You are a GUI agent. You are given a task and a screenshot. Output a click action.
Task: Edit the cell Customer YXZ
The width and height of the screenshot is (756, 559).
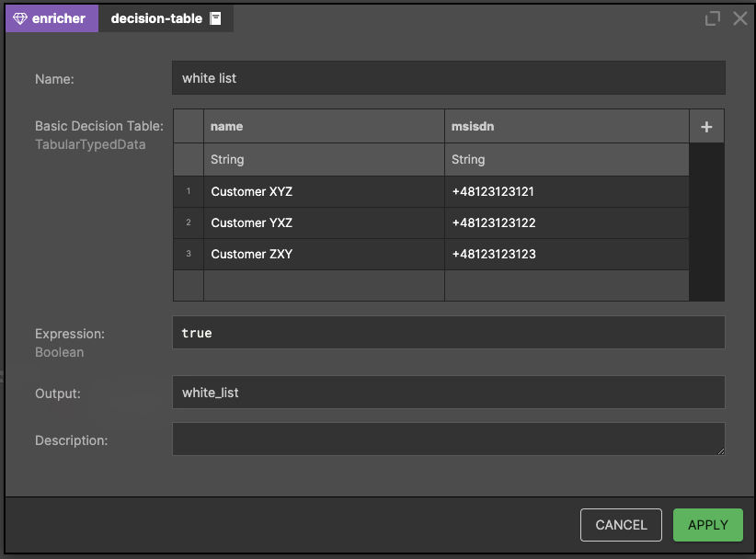[324, 223]
